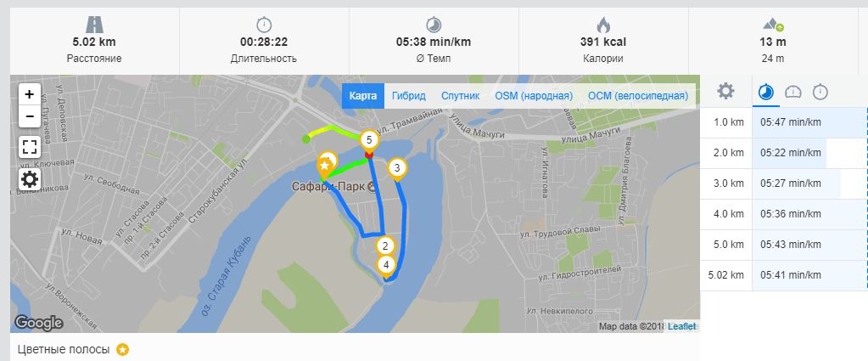Switch map to Спутник layer
868x361 pixels.
coord(460,96)
